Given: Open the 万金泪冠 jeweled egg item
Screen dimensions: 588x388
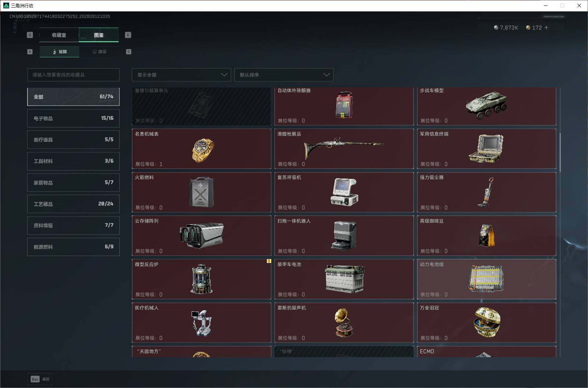Looking at the screenshot, I should pyautogui.click(x=486, y=323).
